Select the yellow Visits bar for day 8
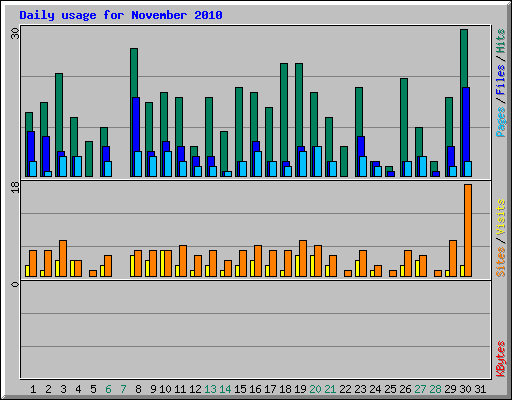Screen dimensions: 512x400 tap(132, 266)
